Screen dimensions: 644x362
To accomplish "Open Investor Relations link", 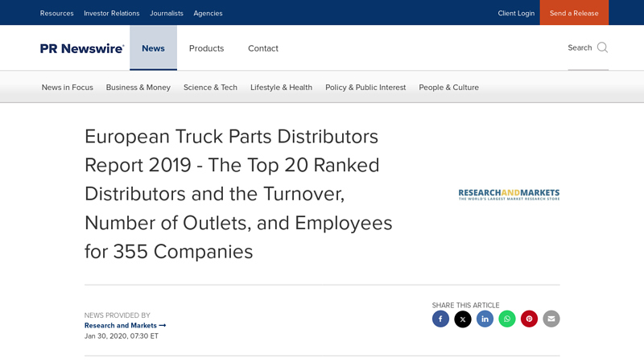I will point(112,13).
